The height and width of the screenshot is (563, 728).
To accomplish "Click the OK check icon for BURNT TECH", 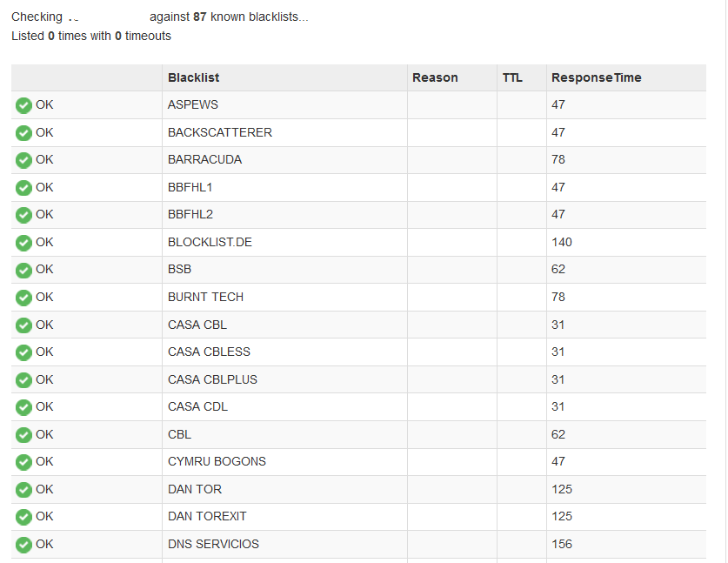I will (x=23, y=298).
